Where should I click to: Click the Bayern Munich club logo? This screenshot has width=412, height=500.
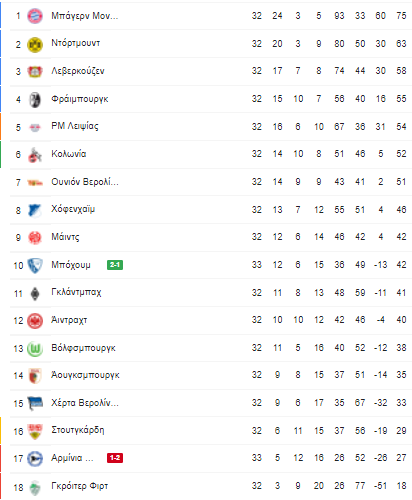(35, 16)
